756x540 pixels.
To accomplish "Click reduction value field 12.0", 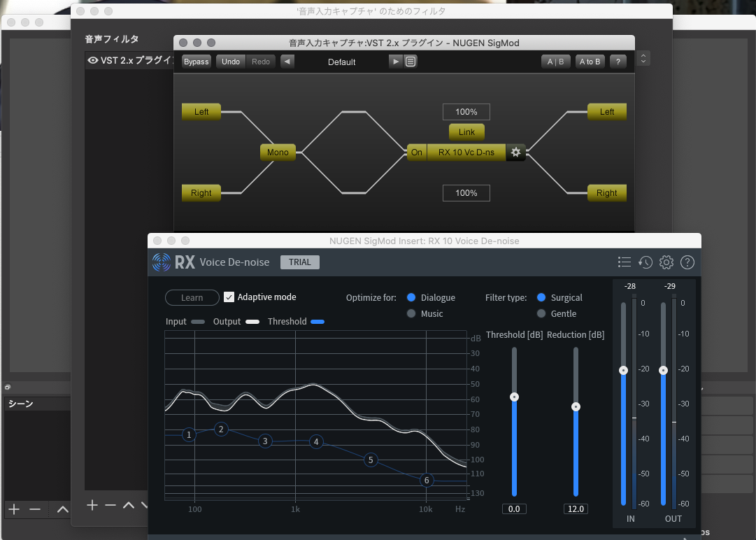I will [x=576, y=509].
